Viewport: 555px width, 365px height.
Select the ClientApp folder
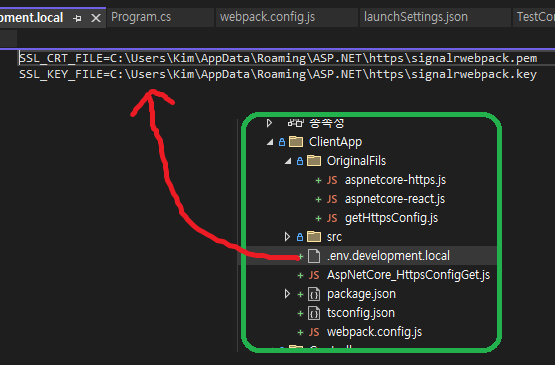click(x=335, y=142)
